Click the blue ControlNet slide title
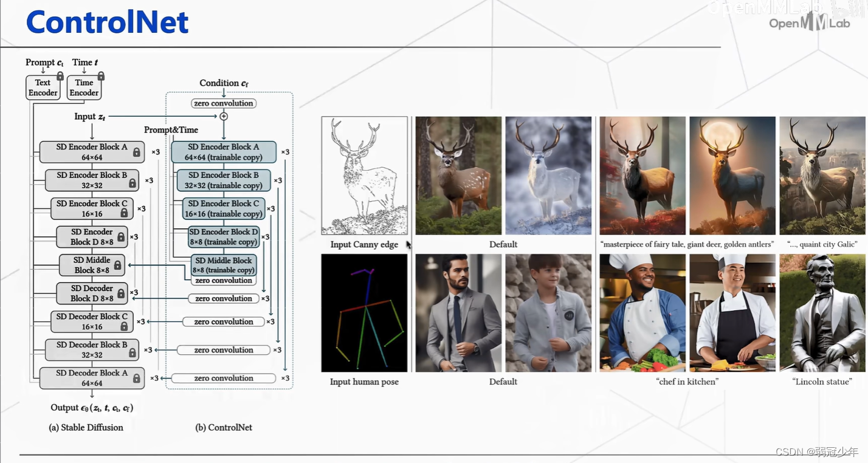 (x=108, y=22)
